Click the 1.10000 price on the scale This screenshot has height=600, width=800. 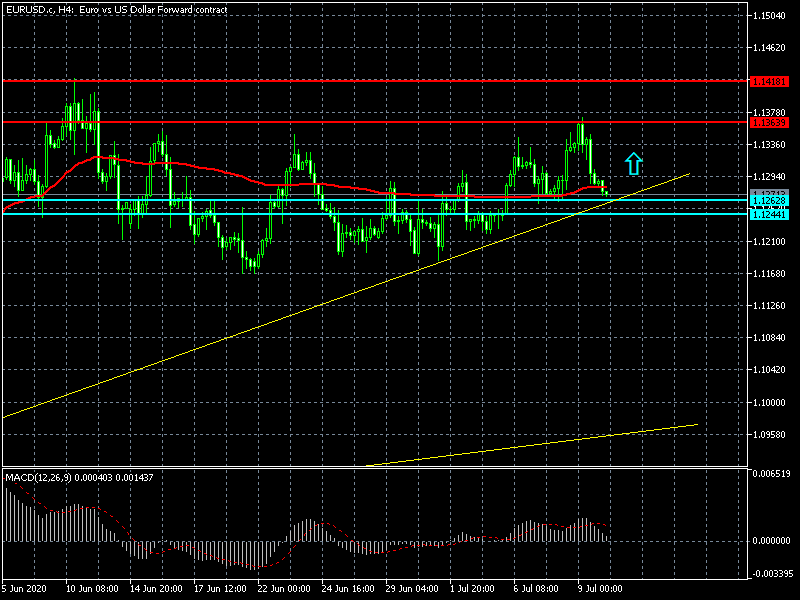773,402
